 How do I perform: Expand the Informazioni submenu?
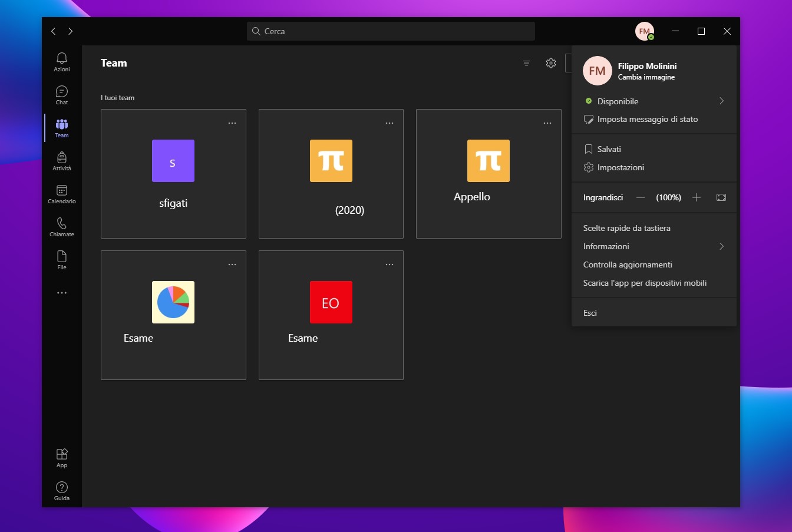(x=654, y=246)
